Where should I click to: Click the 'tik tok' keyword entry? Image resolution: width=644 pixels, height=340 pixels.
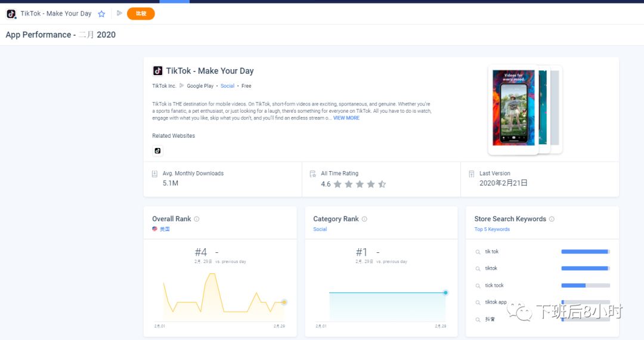point(492,252)
